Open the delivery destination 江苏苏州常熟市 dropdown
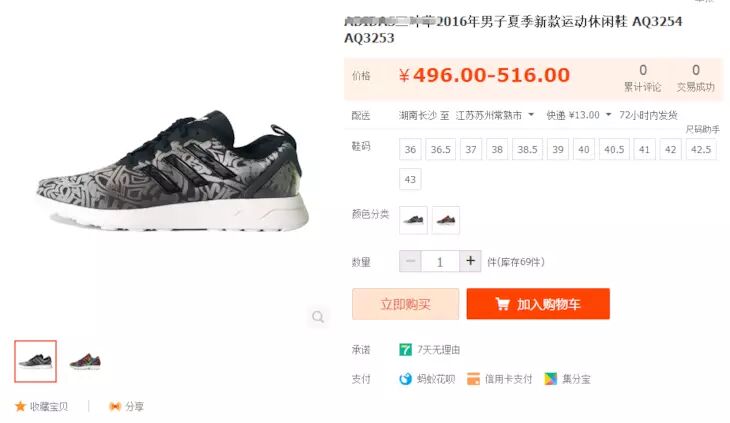 point(494,115)
